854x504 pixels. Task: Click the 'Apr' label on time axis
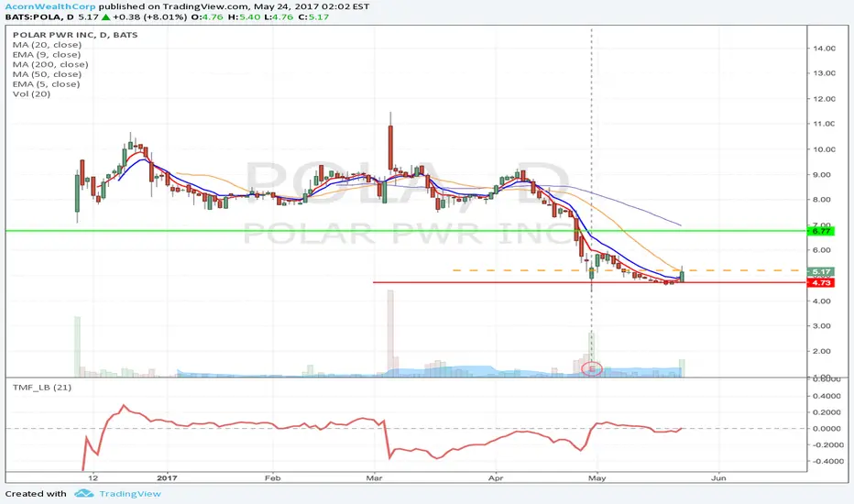point(496,477)
